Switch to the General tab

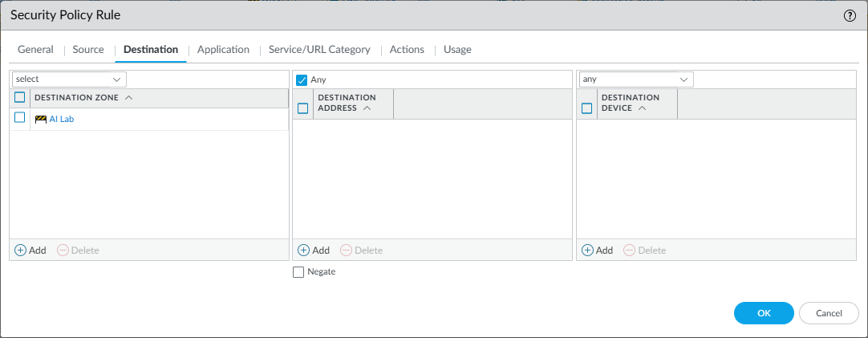35,49
